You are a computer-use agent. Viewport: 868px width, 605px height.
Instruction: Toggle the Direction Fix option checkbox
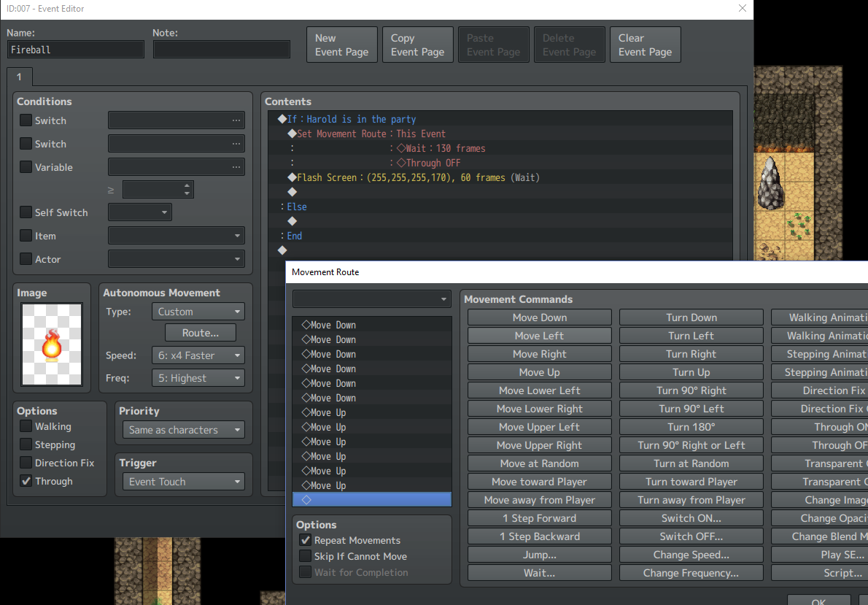coord(26,463)
